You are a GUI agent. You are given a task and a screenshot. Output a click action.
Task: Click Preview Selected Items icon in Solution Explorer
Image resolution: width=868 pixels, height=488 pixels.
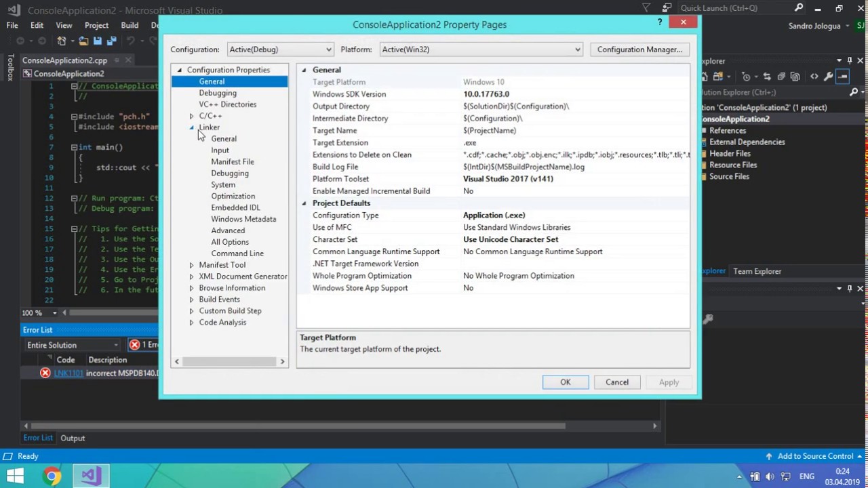(x=842, y=77)
